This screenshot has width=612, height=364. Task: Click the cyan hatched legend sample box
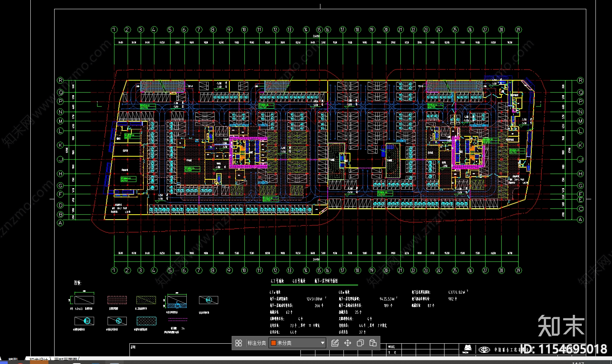tap(146, 321)
